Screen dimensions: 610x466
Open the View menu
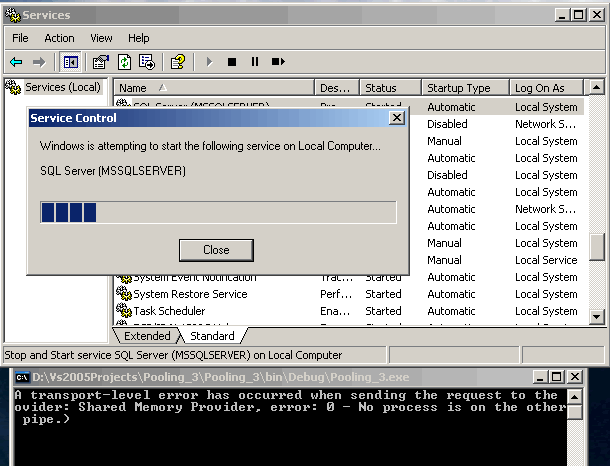[x=101, y=38]
